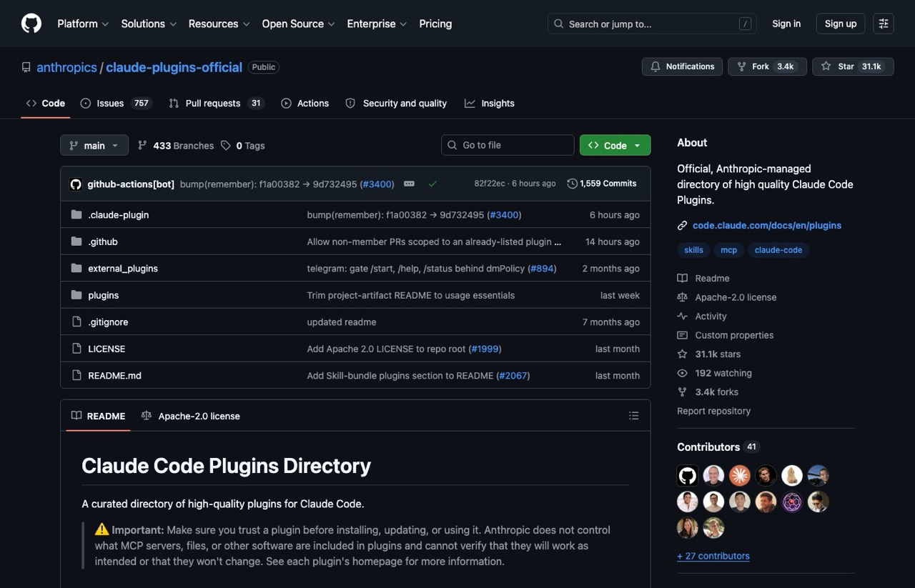Click the tag icon beside 0 Tags
This screenshot has width=915, height=588.
point(226,146)
